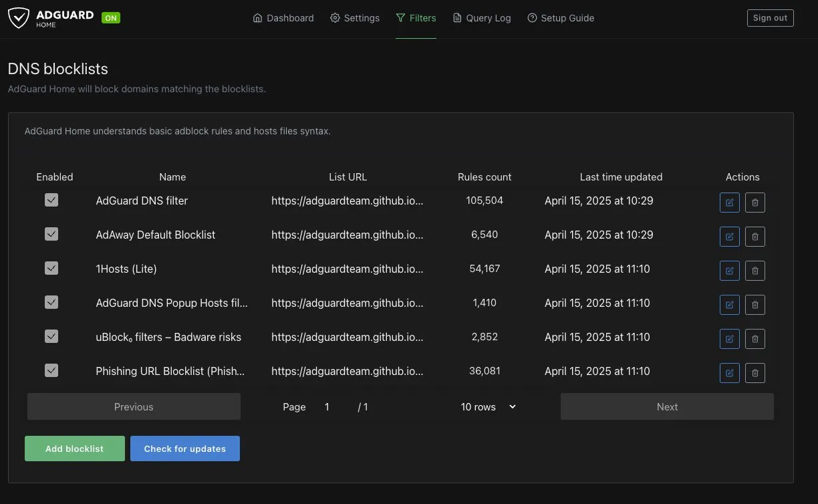
Task: Toggle the Phishing URL Blocklist checkbox
Action: click(x=51, y=370)
